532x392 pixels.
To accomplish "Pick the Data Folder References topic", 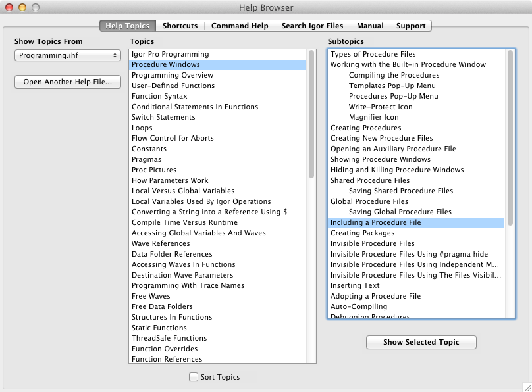I will 217,254.
